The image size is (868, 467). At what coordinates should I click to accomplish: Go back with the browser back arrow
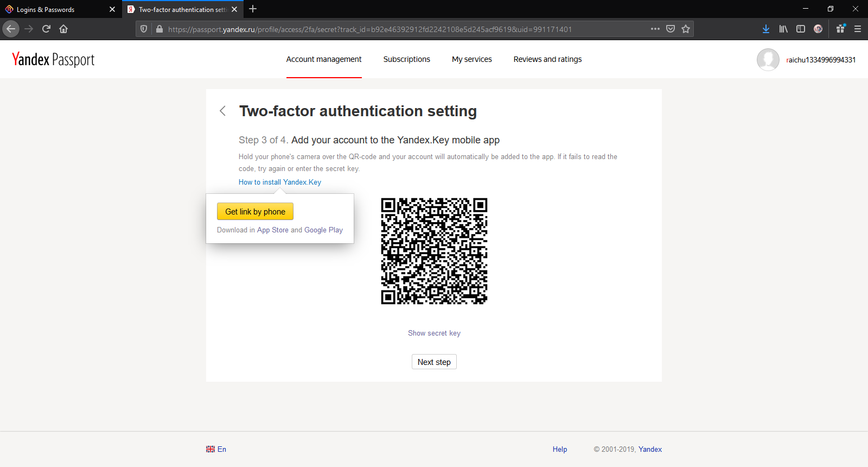point(11,29)
